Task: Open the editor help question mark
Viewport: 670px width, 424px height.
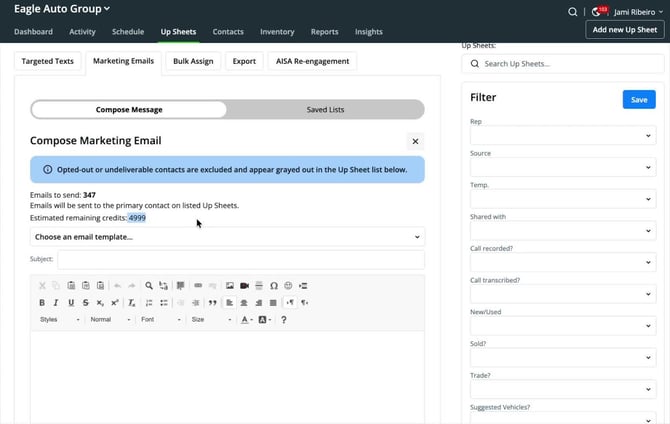Action: point(283,320)
